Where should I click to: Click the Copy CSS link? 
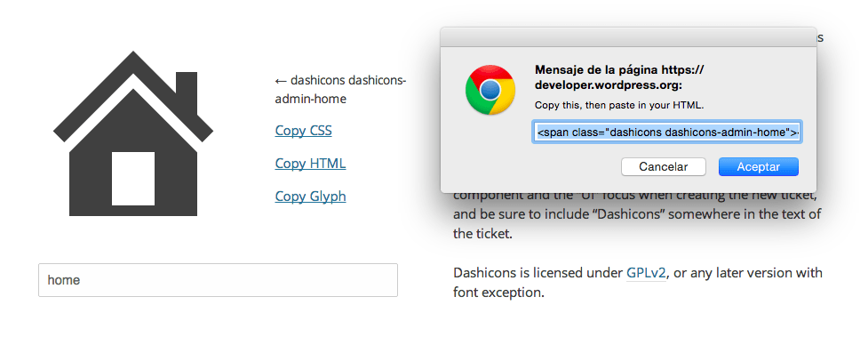pos(303,131)
